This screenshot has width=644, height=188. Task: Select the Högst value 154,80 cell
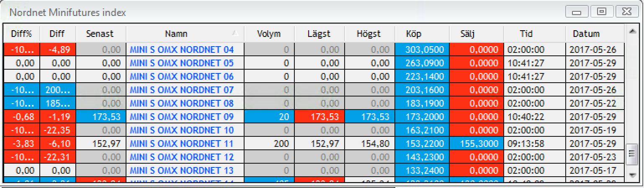click(x=369, y=144)
